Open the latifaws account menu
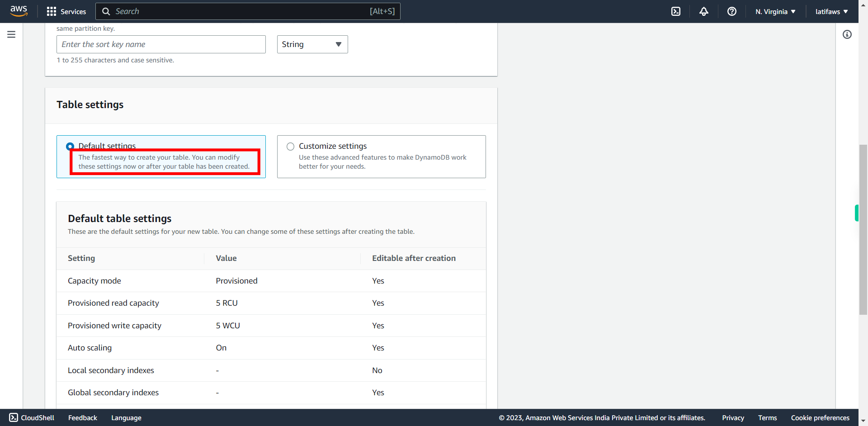 832,11
